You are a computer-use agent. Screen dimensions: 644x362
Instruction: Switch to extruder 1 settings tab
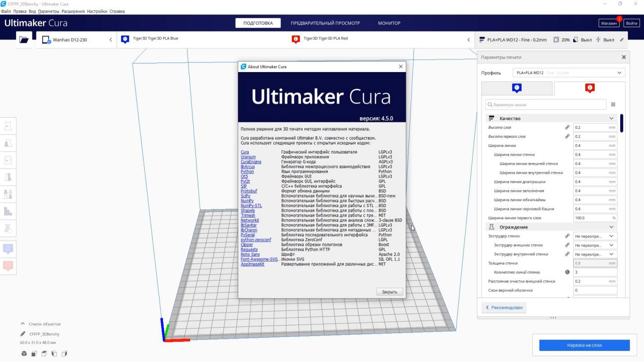click(517, 88)
